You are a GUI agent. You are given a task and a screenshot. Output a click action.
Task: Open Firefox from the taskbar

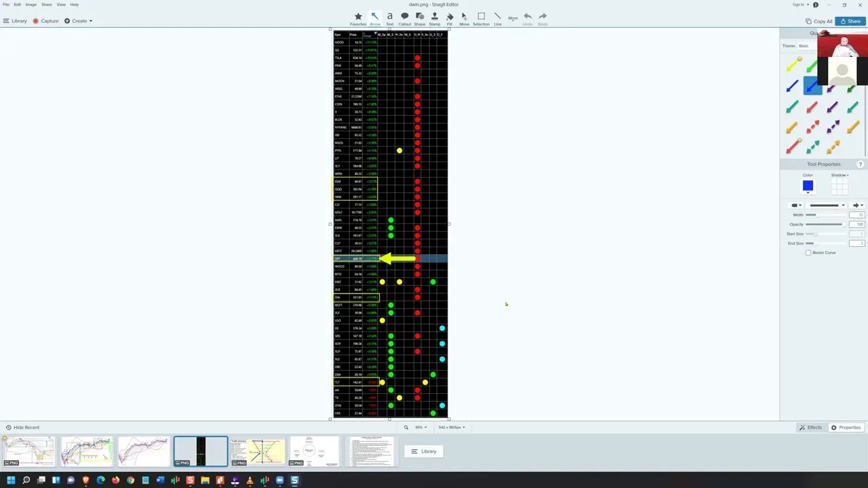pyautogui.click(x=115, y=481)
